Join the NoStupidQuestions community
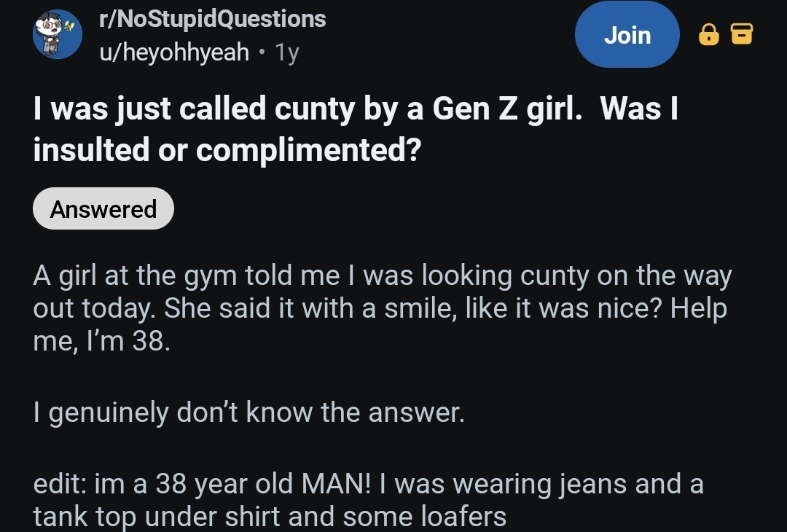The width and height of the screenshot is (787, 532). click(627, 34)
